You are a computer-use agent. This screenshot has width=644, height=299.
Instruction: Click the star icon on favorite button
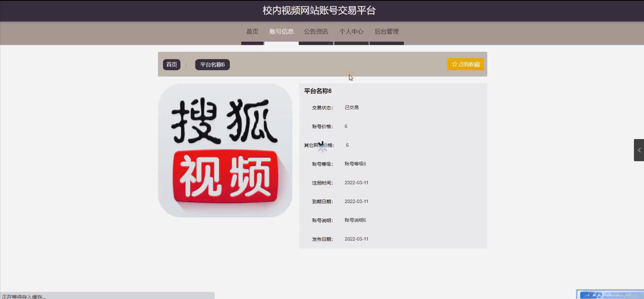454,64
